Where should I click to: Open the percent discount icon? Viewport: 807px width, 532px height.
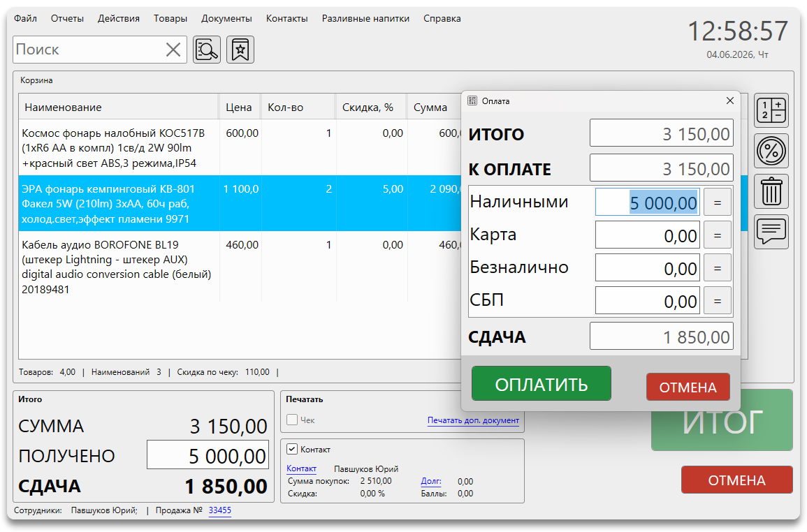tap(771, 152)
